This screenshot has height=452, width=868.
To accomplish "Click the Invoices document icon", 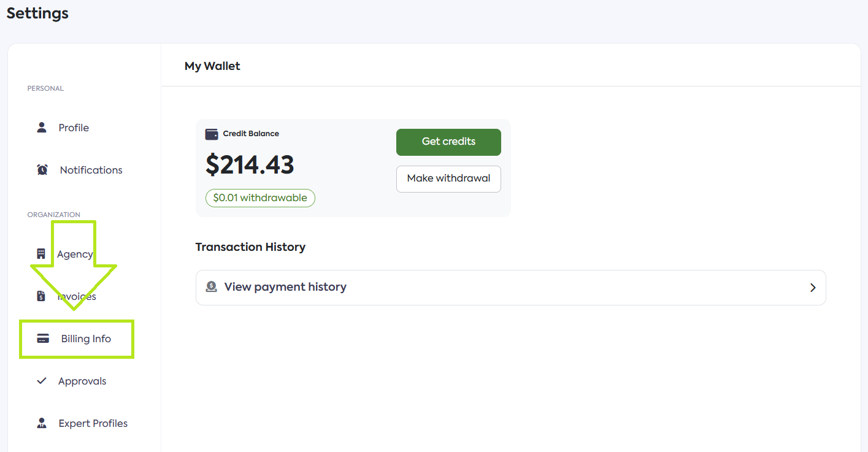I will pyautogui.click(x=41, y=296).
